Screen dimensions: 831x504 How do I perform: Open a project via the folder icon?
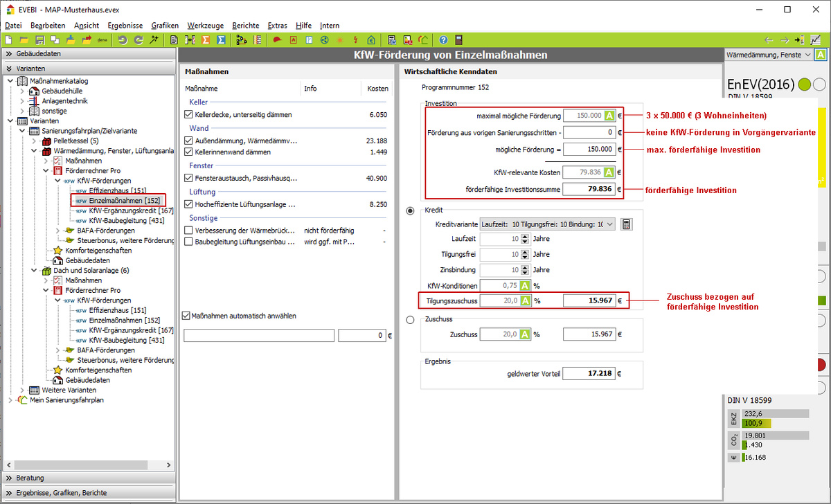pos(24,39)
